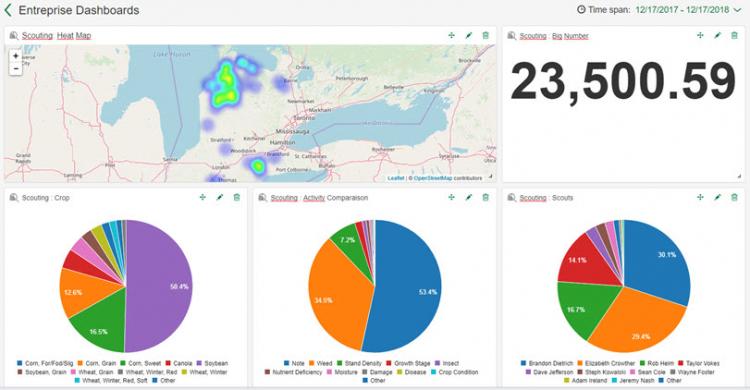Zoom out on the heat map
750x390 pixels.
point(15,68)
